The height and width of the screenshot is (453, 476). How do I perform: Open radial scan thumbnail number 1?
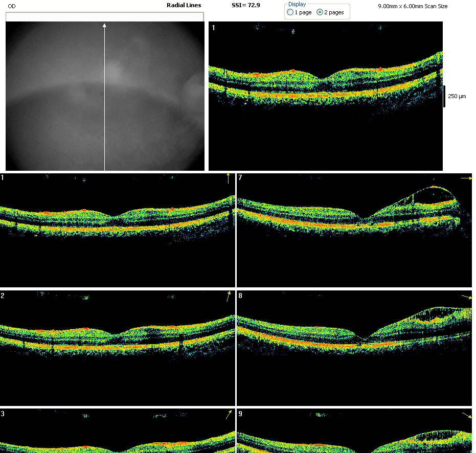pos(118,230)
